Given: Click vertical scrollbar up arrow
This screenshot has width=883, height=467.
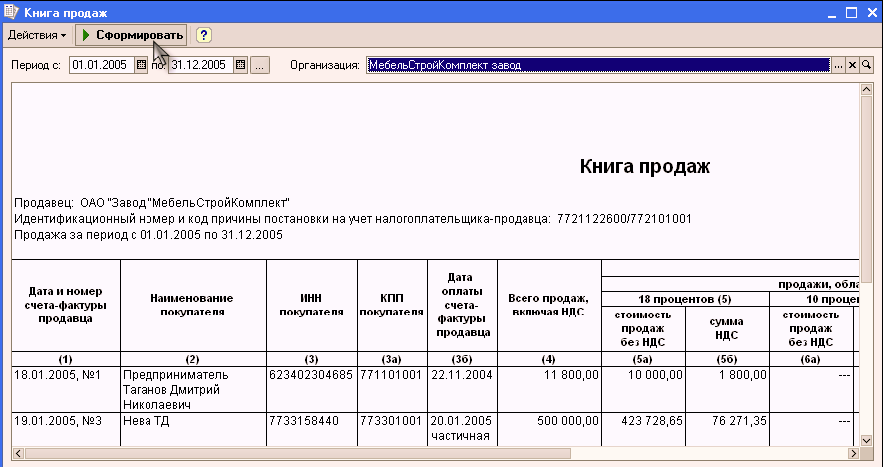Looking at the screenshot, I should (866, 90).
